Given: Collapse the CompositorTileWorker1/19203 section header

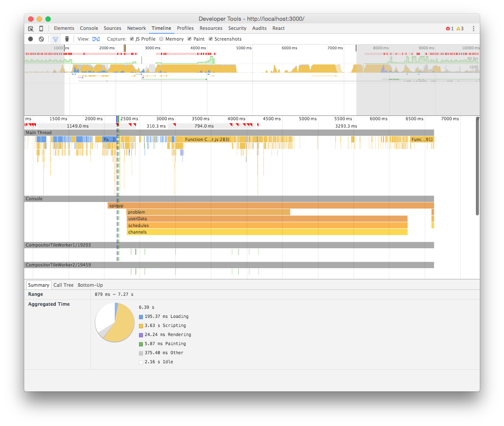Looking at the screenshot, I should (229, 245).
